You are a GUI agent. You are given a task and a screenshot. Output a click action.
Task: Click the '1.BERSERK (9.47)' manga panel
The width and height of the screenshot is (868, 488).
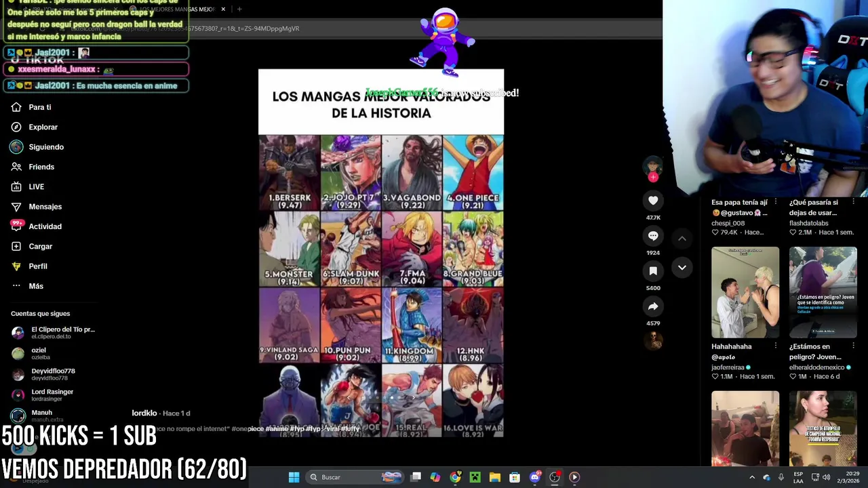(290, 172)
